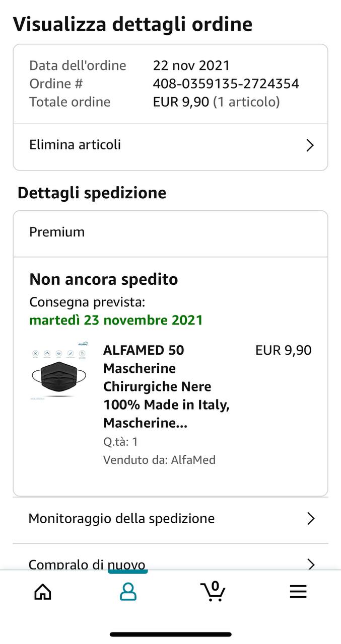
Task: Tap chevron beside Compralo di nuovo
Action: (x=310, y=564)
